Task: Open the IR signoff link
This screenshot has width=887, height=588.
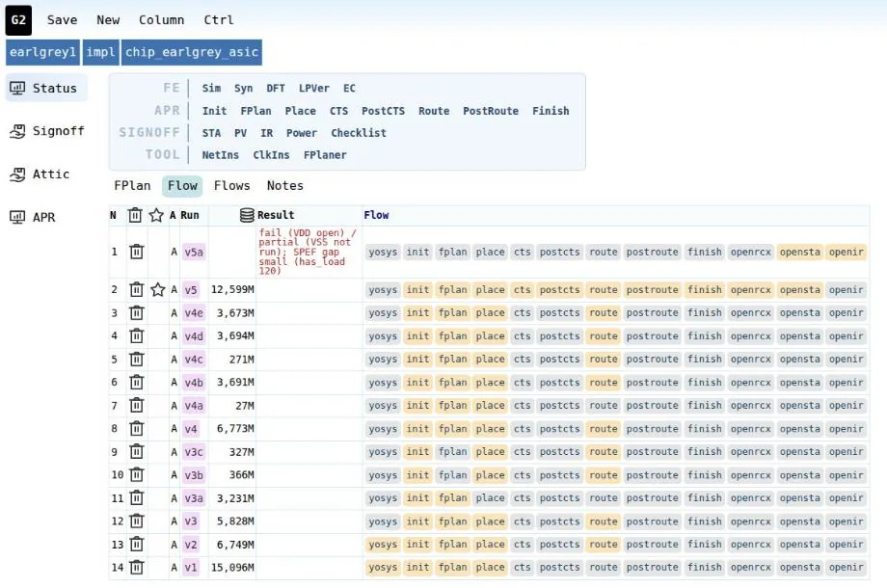Action: (266, 133)
